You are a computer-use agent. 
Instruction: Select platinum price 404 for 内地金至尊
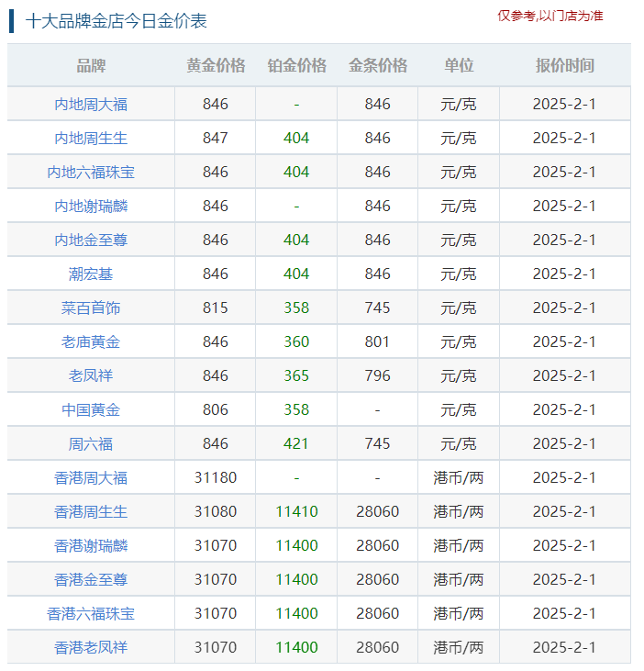click(296, 240)
